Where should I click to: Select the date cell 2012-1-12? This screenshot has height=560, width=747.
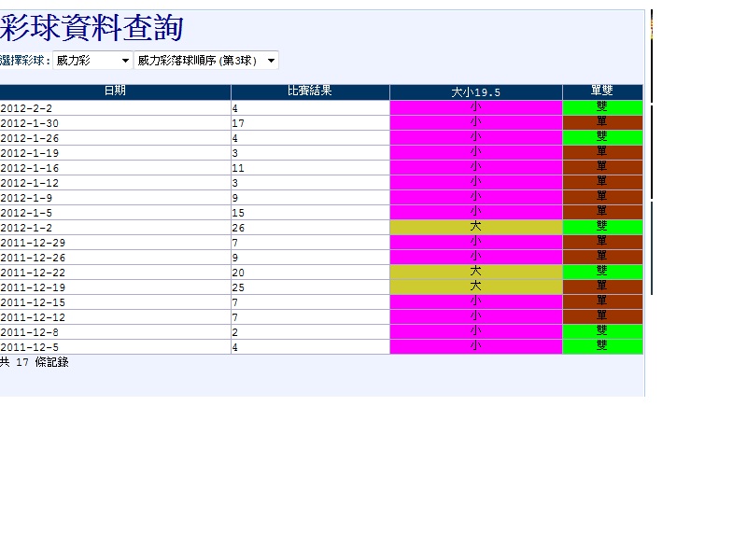coord(115,183)
